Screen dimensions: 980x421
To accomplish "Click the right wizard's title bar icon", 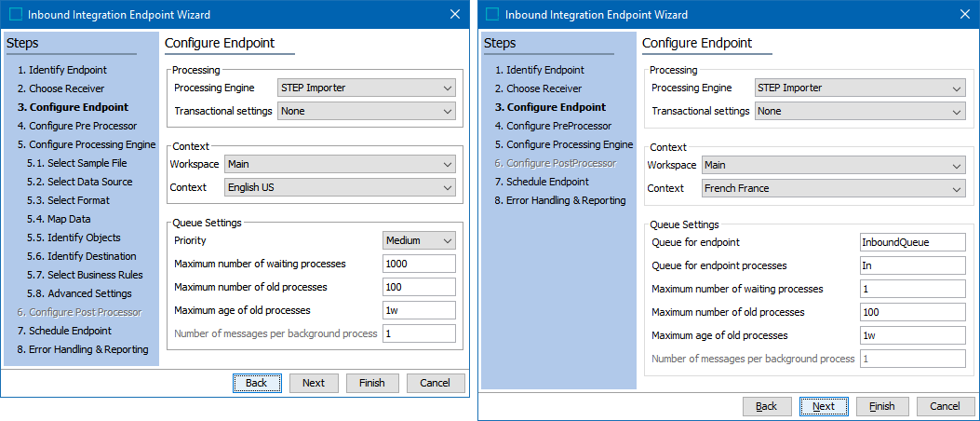I will (x=493, y=14).
